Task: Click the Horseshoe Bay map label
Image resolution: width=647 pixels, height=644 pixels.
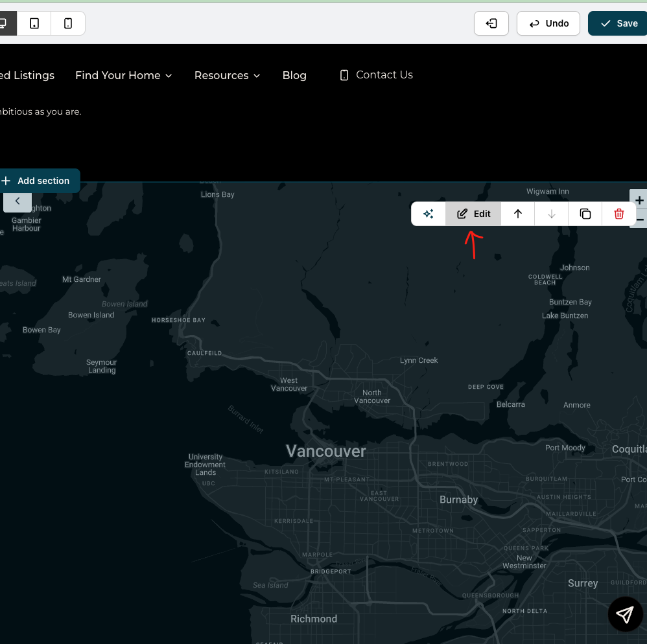Action: tap(178, 320)
